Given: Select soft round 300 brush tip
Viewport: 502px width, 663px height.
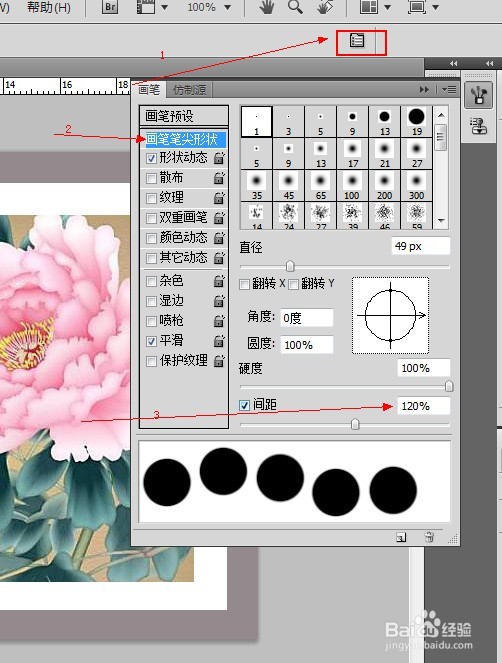Looking at the screenshot, I should (x=416, y=186).
